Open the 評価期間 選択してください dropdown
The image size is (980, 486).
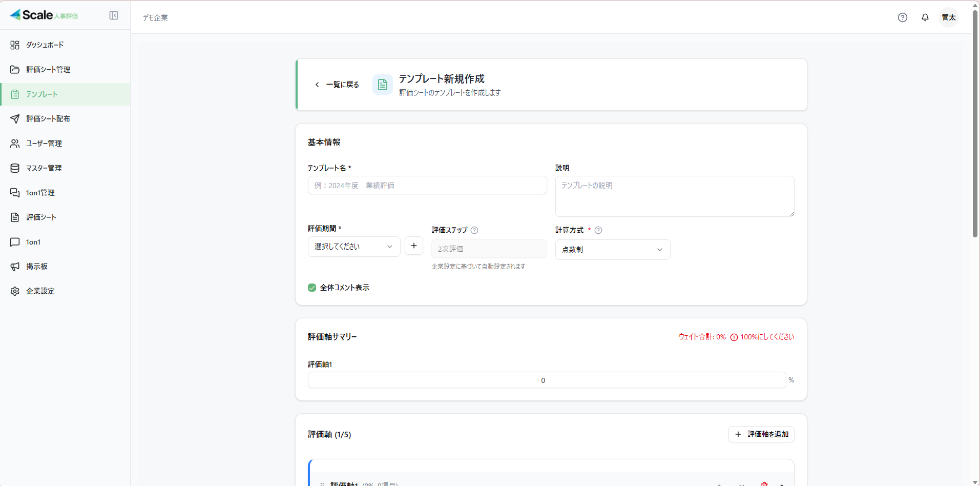coord(353,246)
